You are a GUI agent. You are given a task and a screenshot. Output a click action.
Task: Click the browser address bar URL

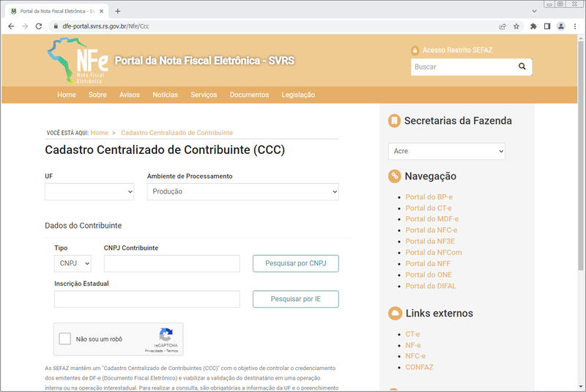pyautogui.click(x=105, y=26)
